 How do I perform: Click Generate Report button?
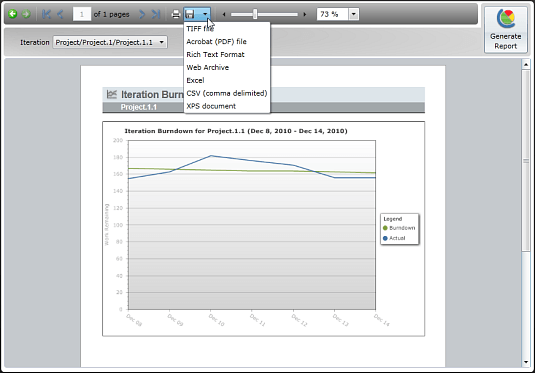click(x=506, y=30)
